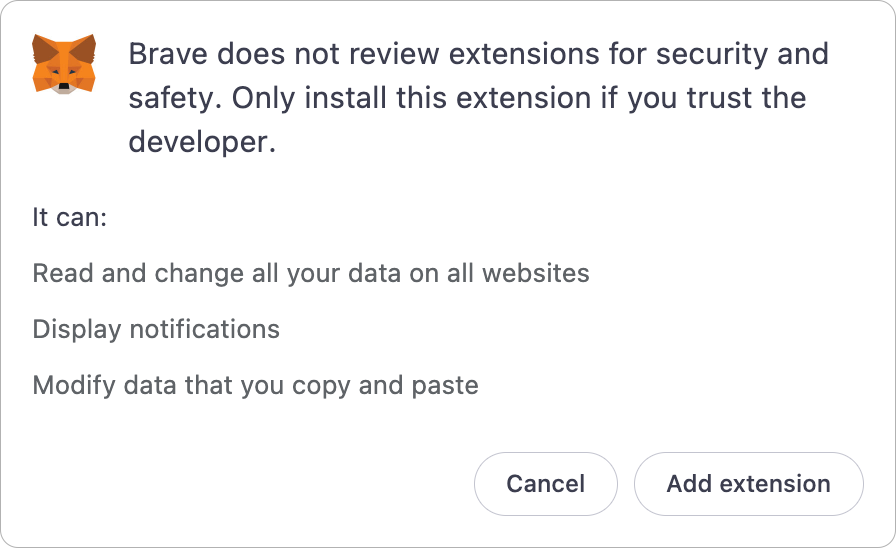
Task: Click the MetaMask fox icon
Action: pos(64,63)
